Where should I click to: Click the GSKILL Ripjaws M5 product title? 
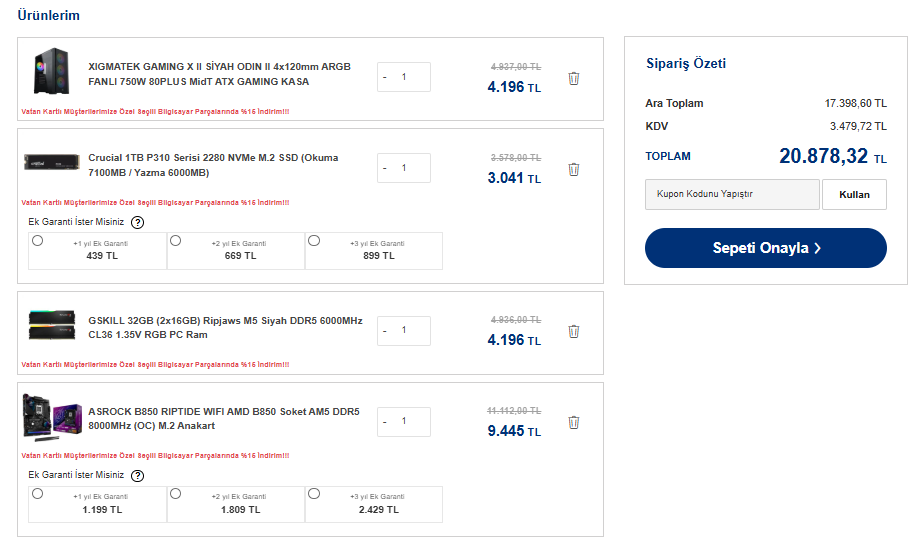[225, 327]
